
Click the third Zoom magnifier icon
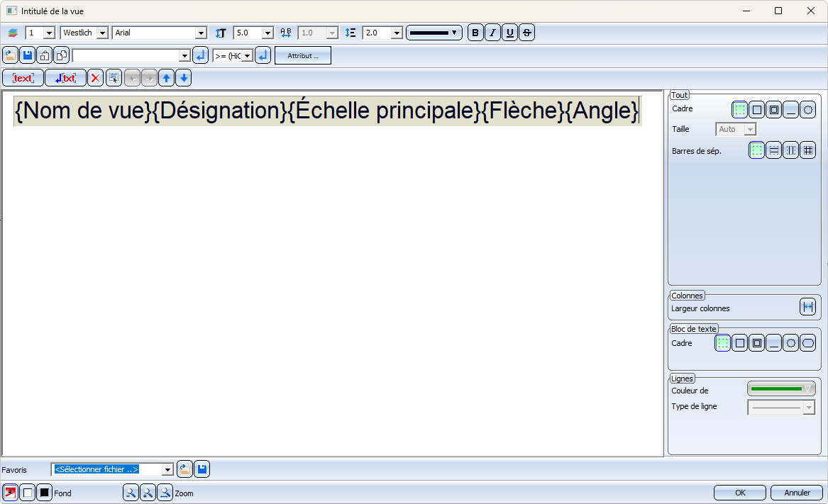point(165,493)
